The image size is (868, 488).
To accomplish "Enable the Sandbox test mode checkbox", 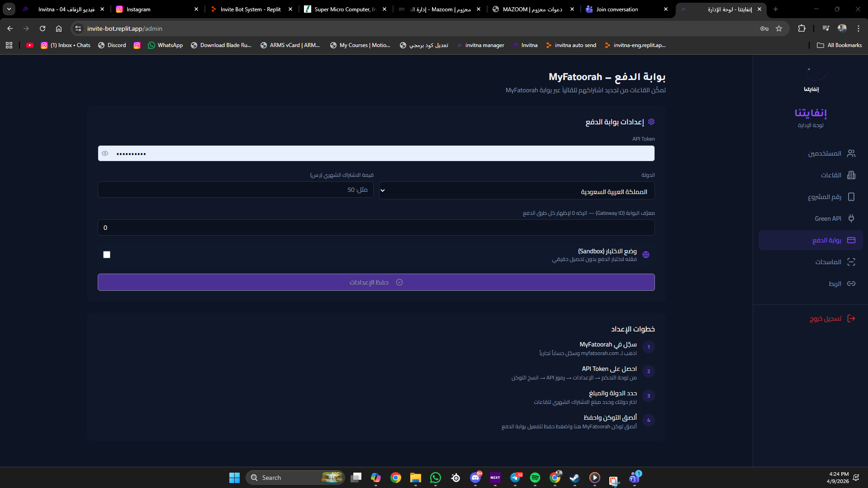I will [x=107, y=255].
